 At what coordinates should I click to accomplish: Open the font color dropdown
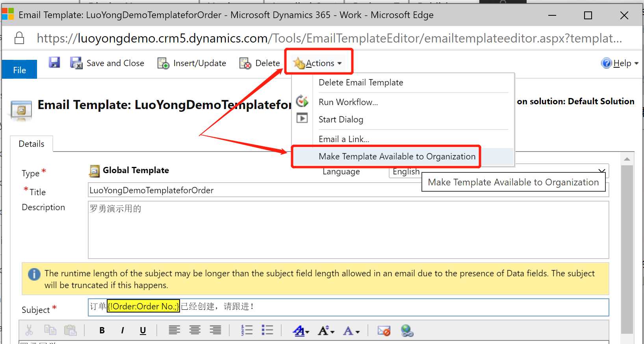click(x=351, y=331)
